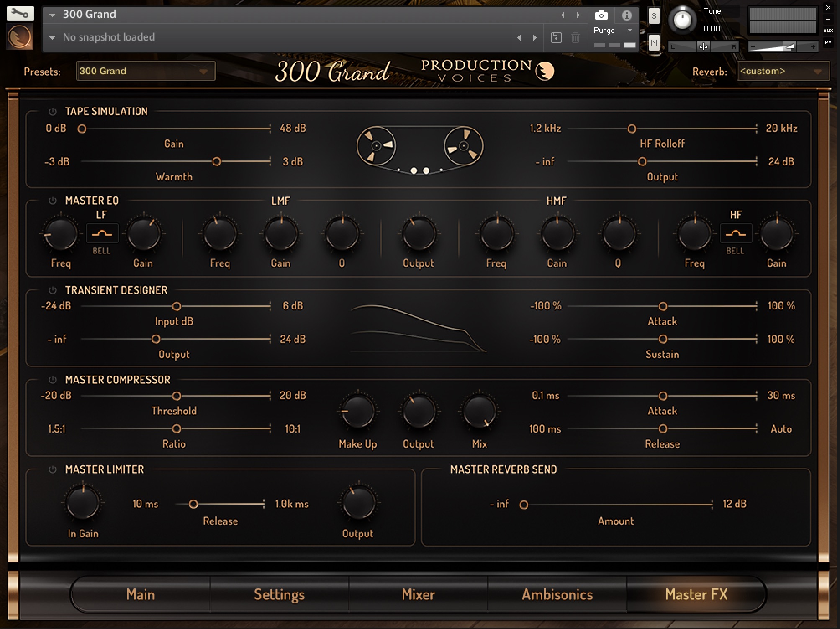Click the HF Rolloff slider handle
Image resolution: width=840 pixels, height=629 pixels.
pos(632,129)
